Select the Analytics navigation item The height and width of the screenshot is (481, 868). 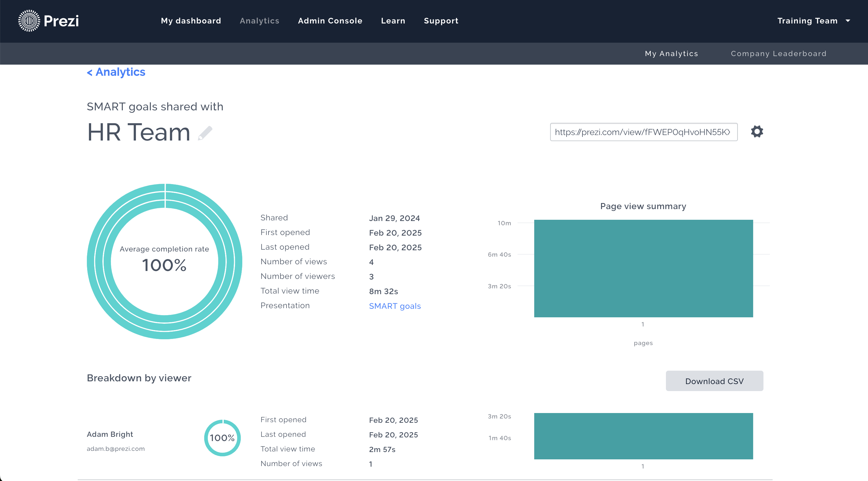[x=259, y=21]
